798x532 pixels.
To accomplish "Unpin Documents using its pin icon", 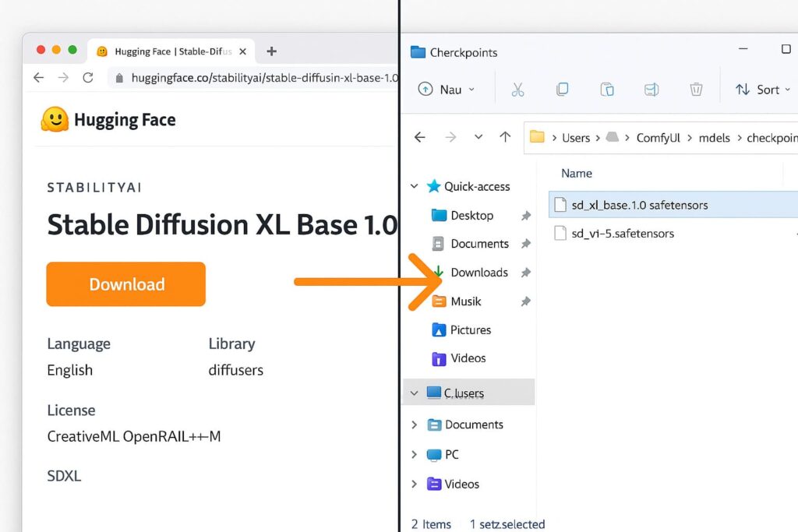I will [x=526, y=244].
